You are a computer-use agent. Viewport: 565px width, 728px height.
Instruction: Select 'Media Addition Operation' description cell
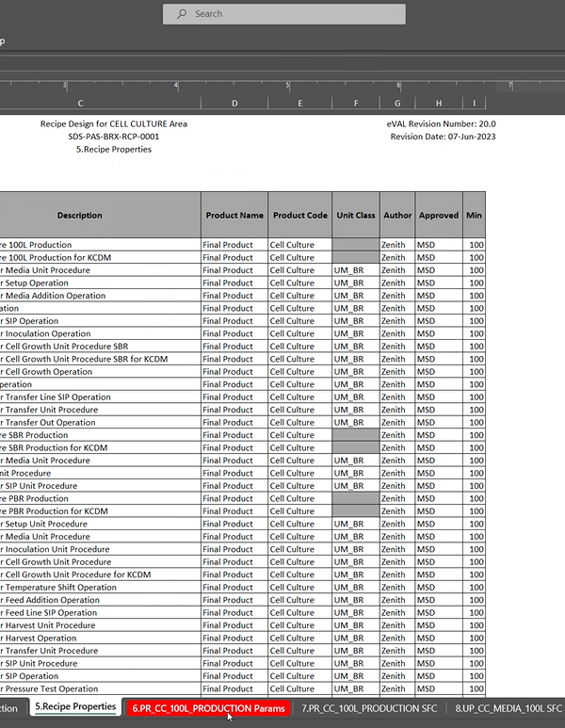100,296
